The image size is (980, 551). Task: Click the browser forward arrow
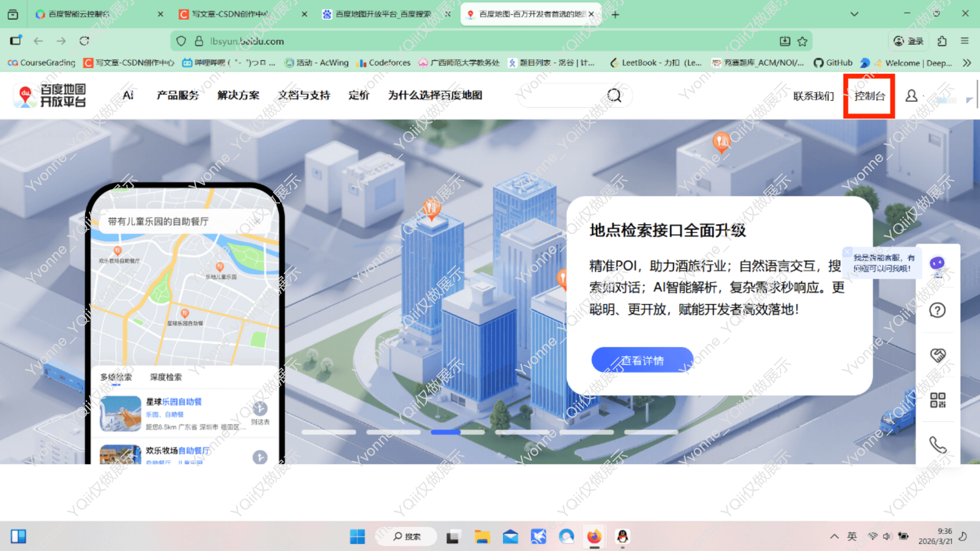[61, 41]
